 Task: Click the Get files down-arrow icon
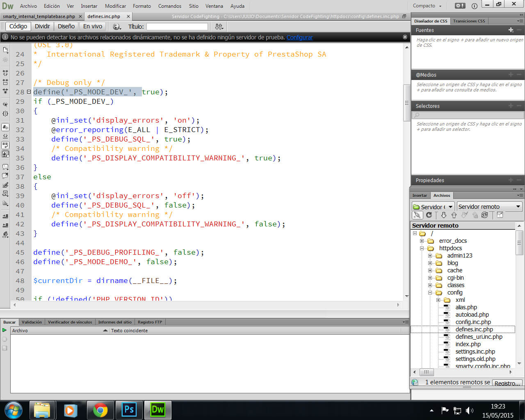point(444,215)
